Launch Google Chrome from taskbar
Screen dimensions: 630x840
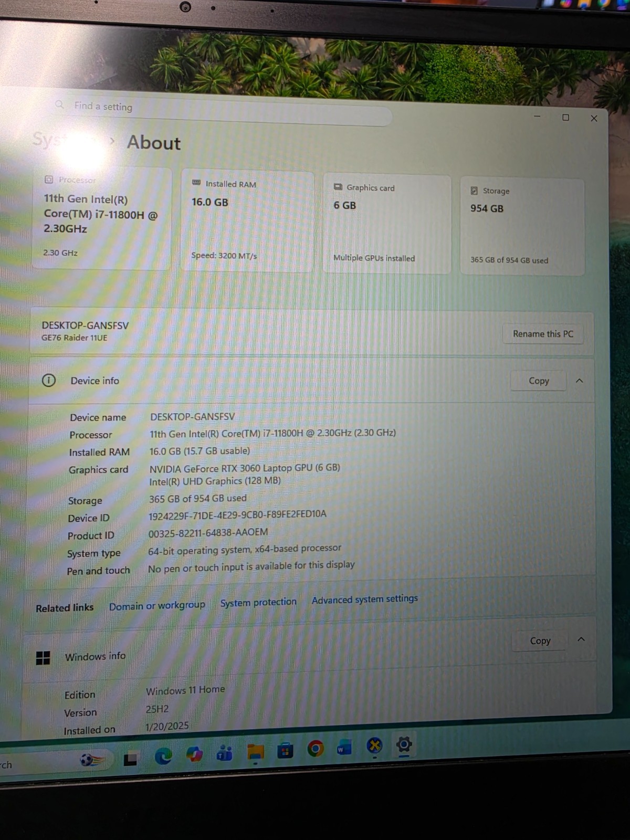coord(316,749)
